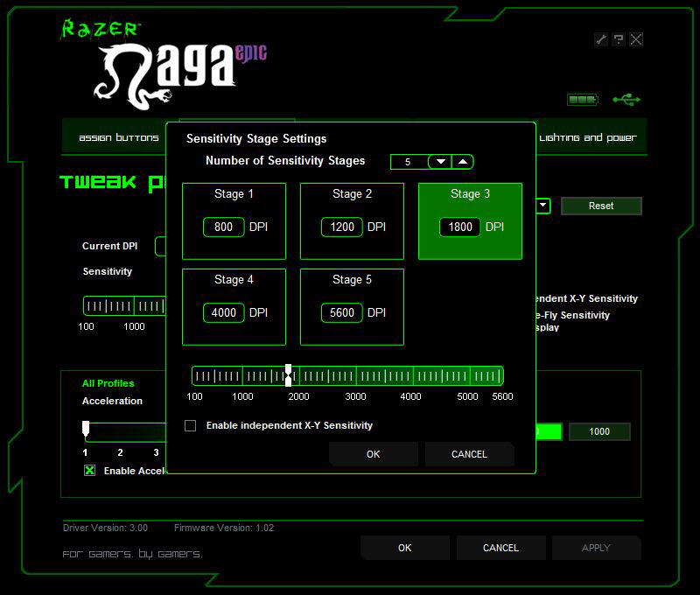The width and height of the screenshot is (700, 595).
Task: Click the Current DPI label
Action: (x=110, y=246)
